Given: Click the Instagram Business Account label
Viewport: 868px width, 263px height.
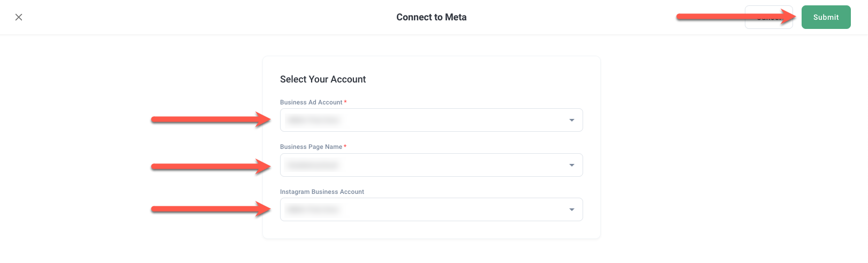Looking at the screenshot, I should pyautogui.click(x=322, y=192).
